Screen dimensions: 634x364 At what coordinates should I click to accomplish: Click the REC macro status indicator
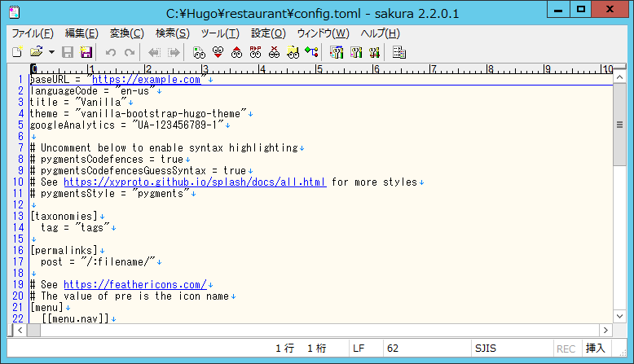click(566, 349)
